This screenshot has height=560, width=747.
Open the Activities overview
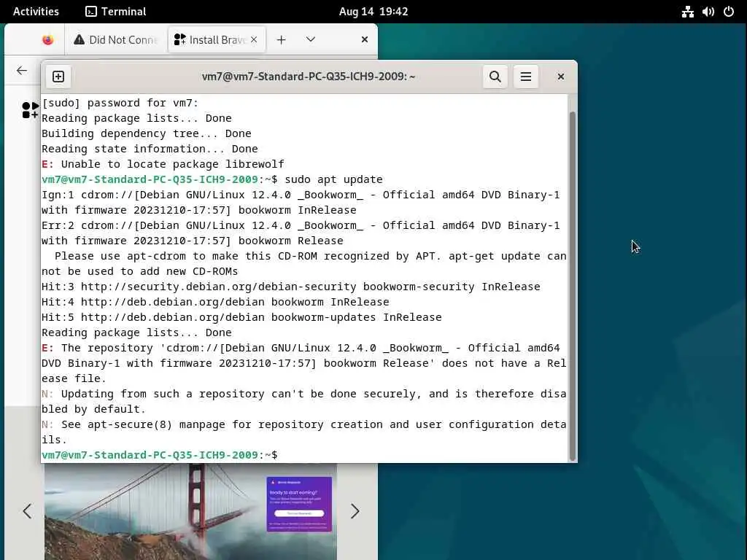click(x=36, y=12)
